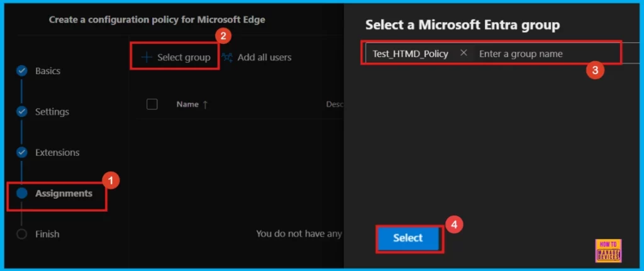Click Add all users
Screen dimensions: 644x271
click(257, 57)
